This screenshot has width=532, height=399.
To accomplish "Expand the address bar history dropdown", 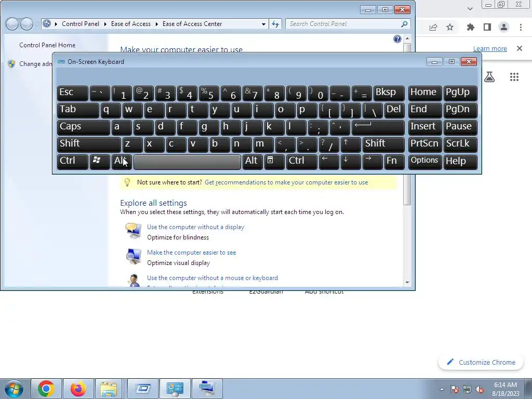I will tap(263, 24).
